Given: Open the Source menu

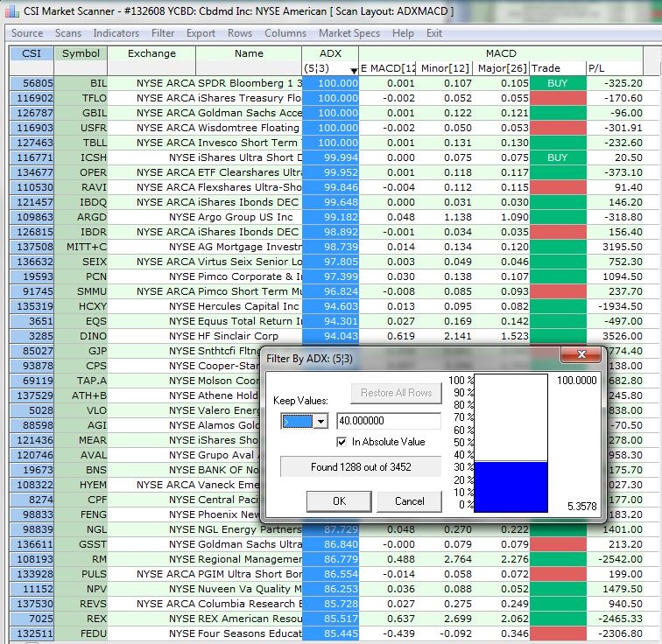Looking at the screenshot, I should tap(27, 33).
